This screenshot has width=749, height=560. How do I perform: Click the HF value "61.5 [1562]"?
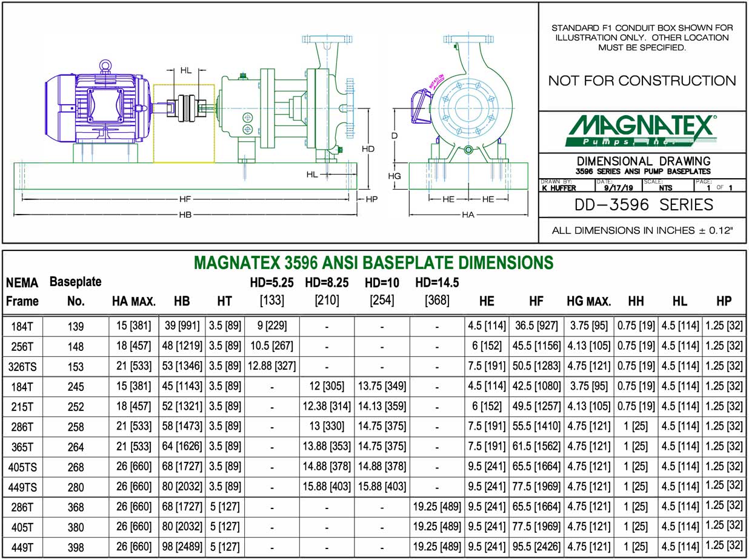pos(536,446)
